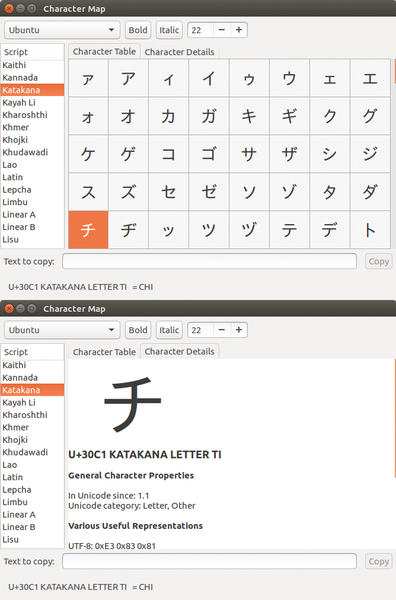Pick the katakana グ character cell

[370, 116]
